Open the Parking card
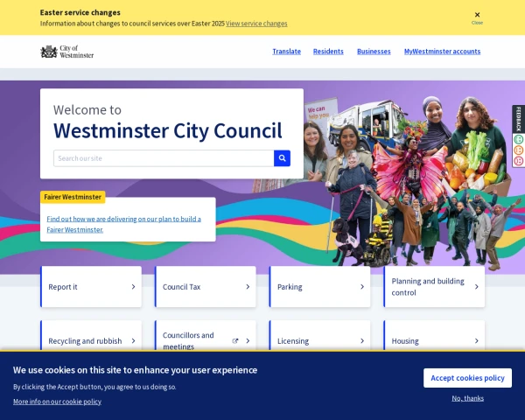 319,287
